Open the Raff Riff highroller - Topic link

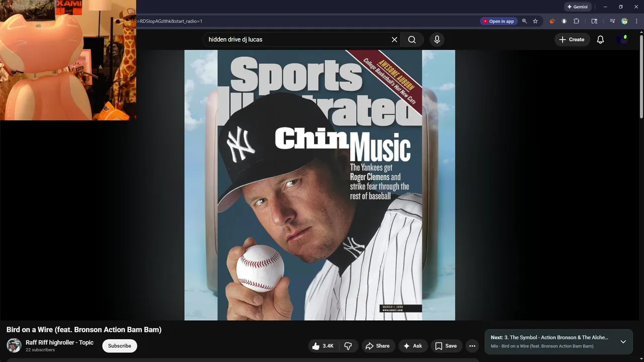coord(59,342)
